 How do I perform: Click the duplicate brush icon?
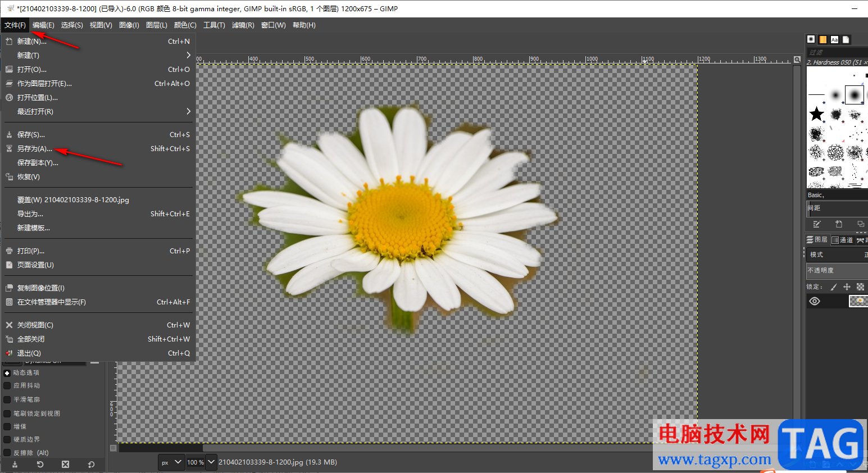861,224
